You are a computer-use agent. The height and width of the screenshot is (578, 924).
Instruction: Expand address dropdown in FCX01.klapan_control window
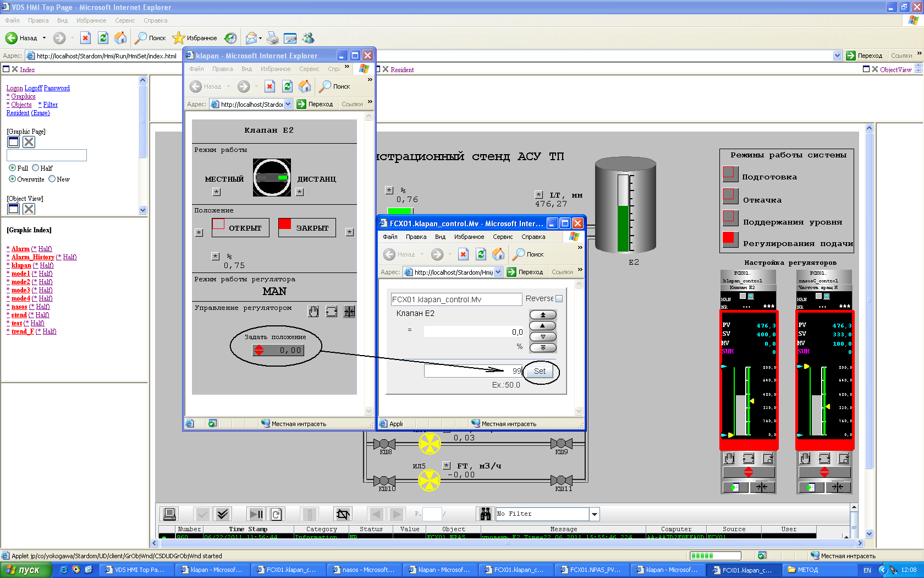pos(498,272)
